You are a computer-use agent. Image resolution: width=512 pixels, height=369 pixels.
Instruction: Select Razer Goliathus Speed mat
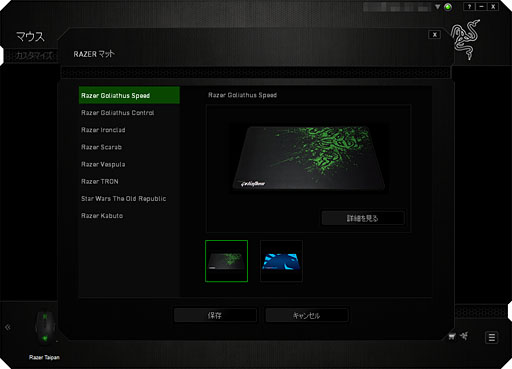coord(129,95)
